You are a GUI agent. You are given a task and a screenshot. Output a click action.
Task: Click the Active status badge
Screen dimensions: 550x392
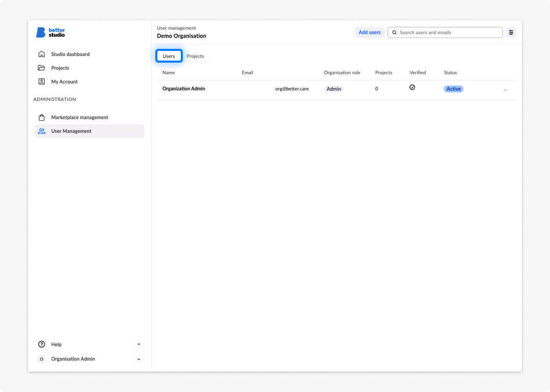click(x=454, y=89)
